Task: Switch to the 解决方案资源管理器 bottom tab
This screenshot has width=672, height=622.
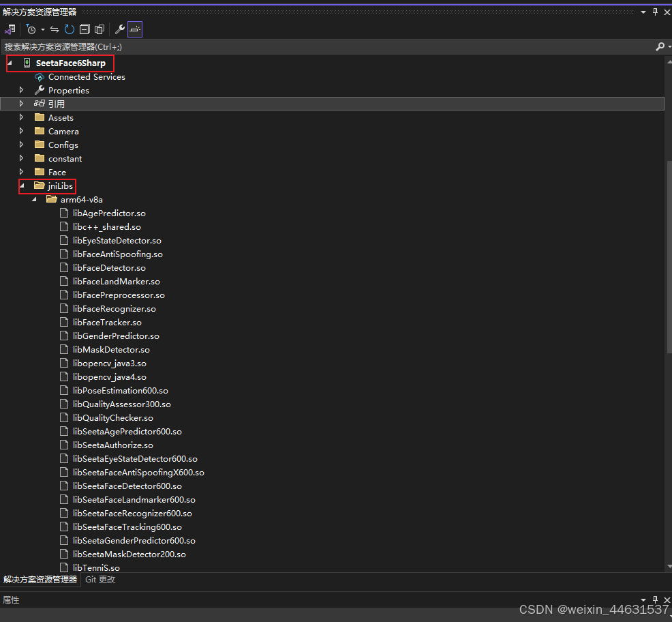Action: coord(40,580)
